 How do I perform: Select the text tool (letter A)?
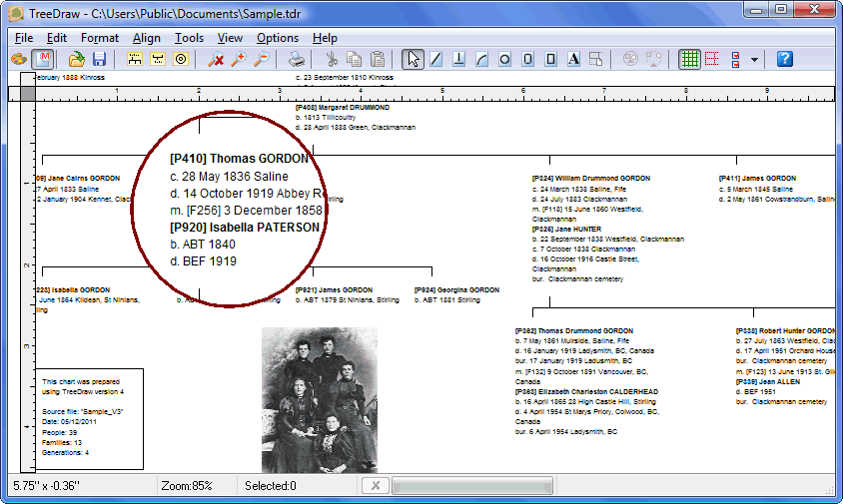coord(574,59)
